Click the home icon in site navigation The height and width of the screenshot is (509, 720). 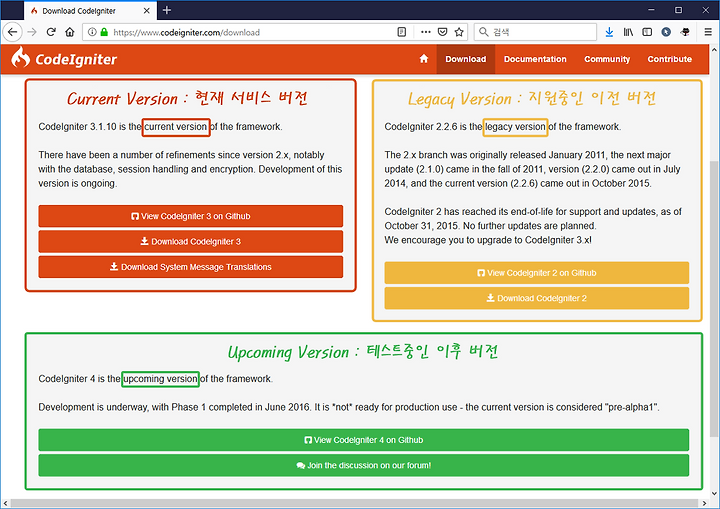pos(424,59)
